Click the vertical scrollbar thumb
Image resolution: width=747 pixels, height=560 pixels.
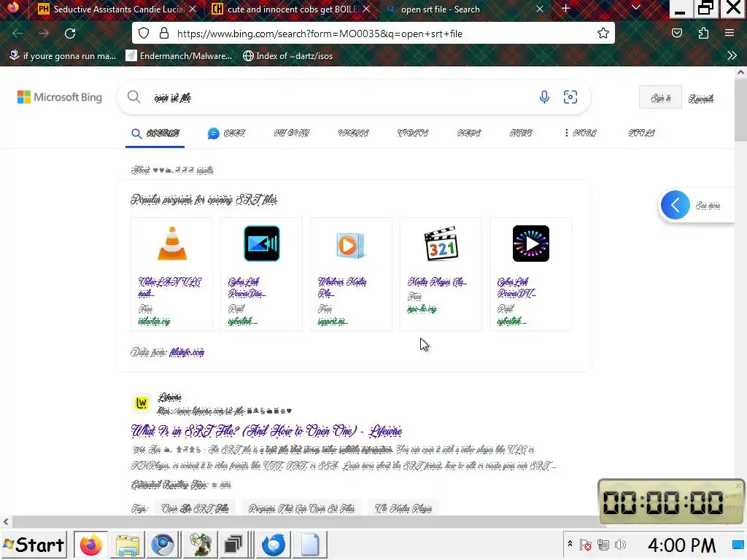tap(740, 111)
